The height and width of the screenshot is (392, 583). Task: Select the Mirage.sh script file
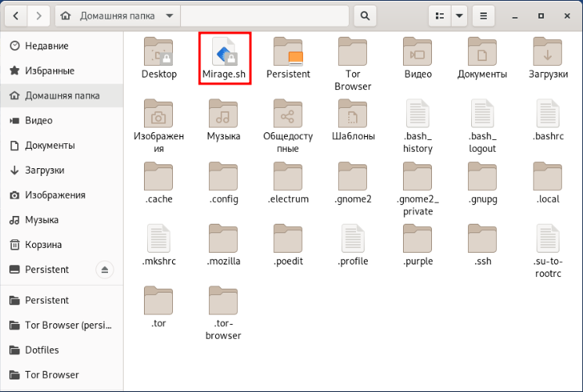(224, 53)
